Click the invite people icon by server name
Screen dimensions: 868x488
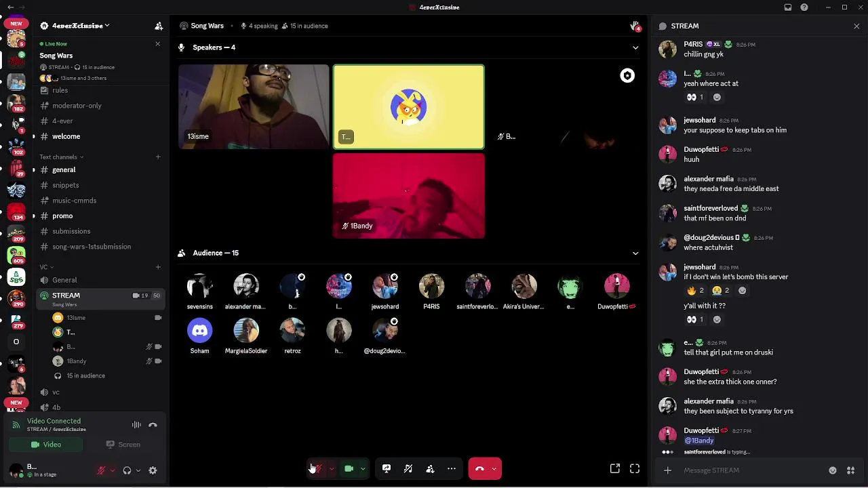point(159,26)
